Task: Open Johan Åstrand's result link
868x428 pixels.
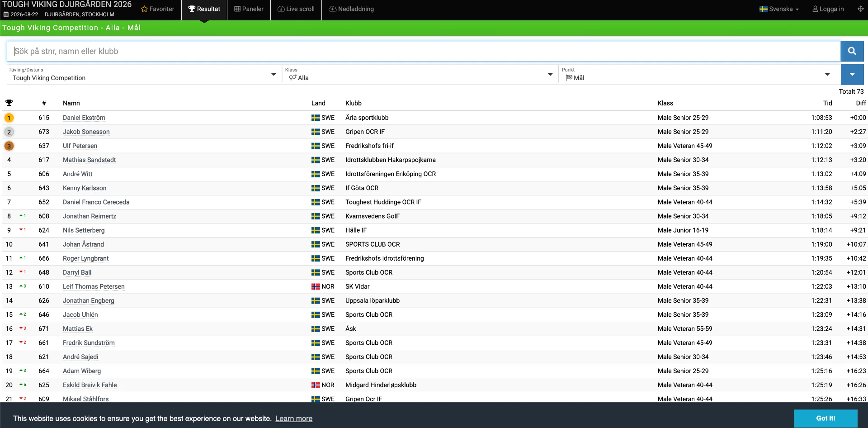Action: pyautogui.click(x=83, y=244)
